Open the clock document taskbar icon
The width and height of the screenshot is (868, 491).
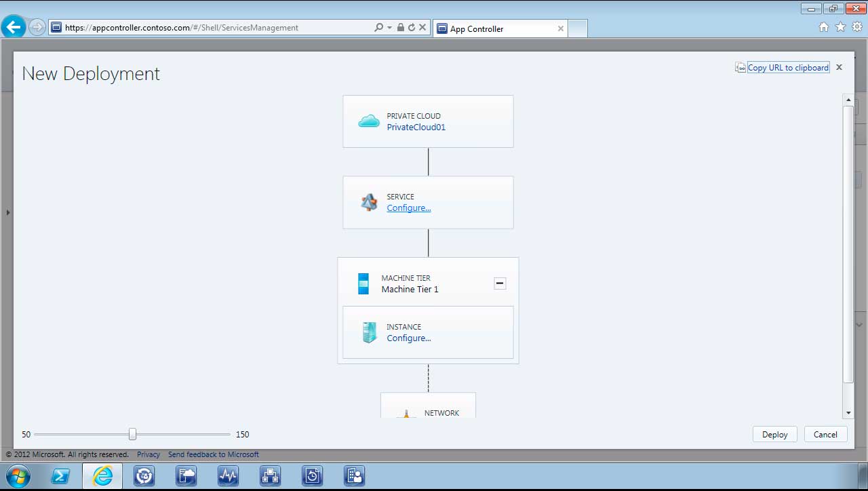313,476
